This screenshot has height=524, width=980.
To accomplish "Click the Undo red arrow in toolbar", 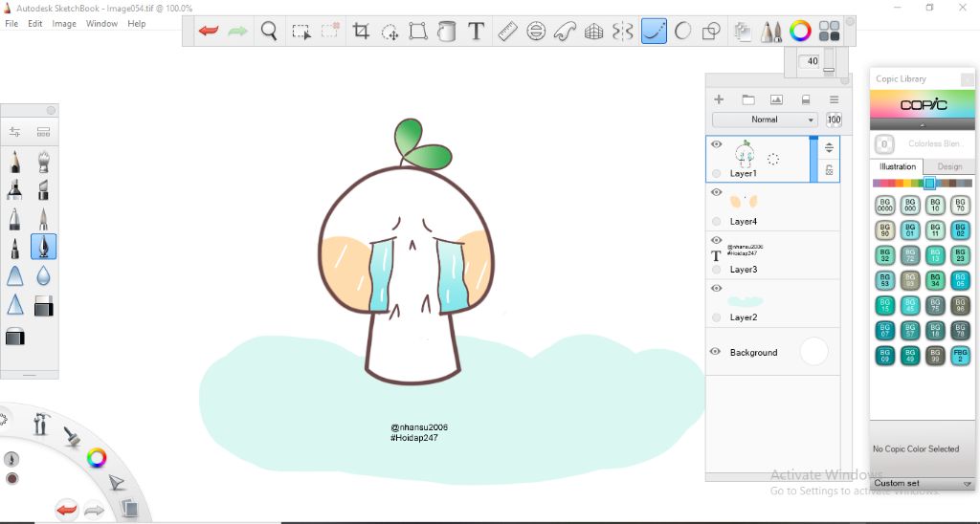I will pyautogui.click(x=209, y=32).
